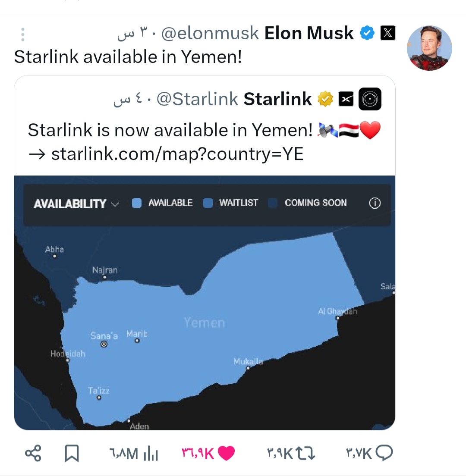Viewport: 466px width, 476px height.
Task: Click the blue verified badge by the author name
Action: click(x=367, y=33)
